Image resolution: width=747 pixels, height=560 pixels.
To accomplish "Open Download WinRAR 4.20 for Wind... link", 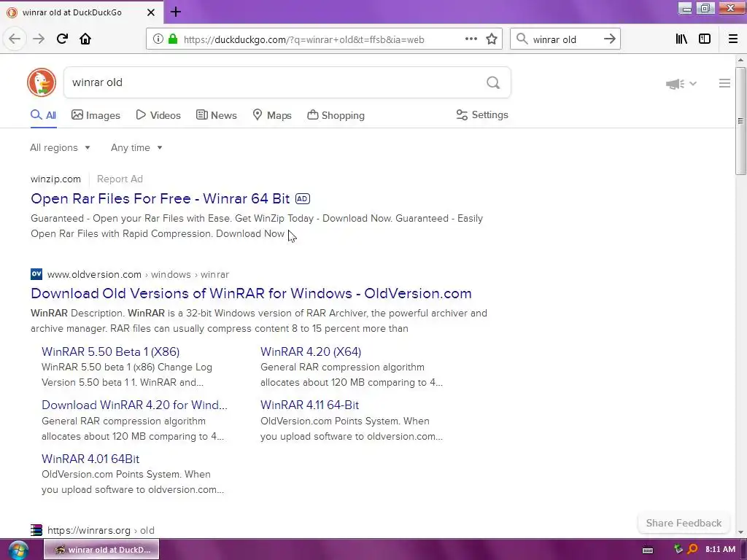I will [134, 405].
